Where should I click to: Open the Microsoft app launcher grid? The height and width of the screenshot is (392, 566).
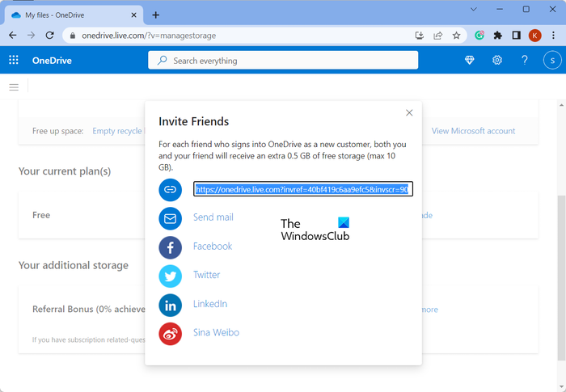14,60
